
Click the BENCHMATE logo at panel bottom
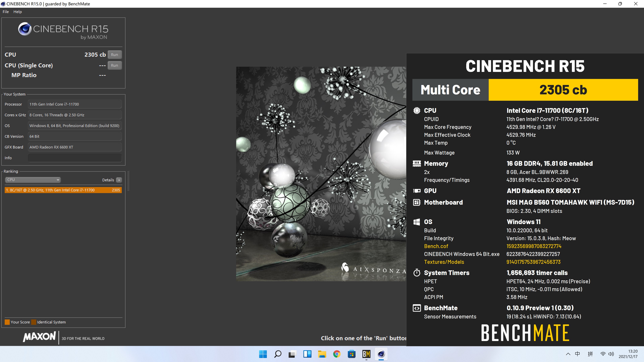tap(525, 333)
